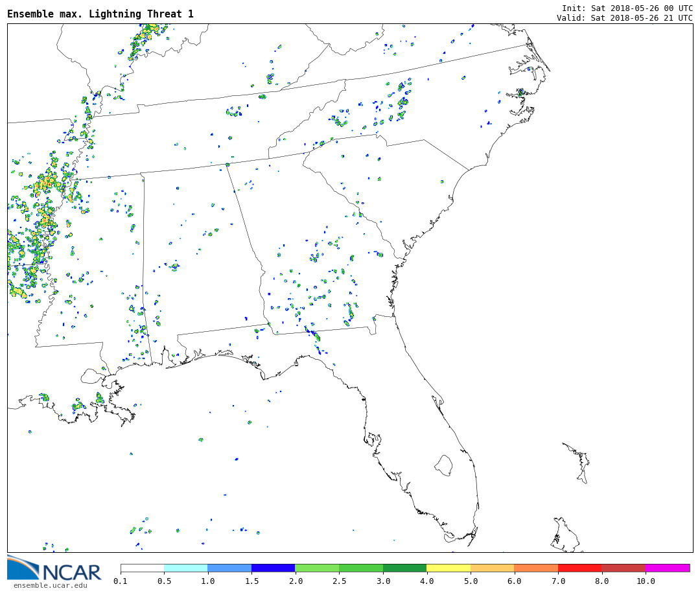Click Lake Okeechobee outline in Florida
Viewport: 700px width, 593px height.
(x=443, y=465)
